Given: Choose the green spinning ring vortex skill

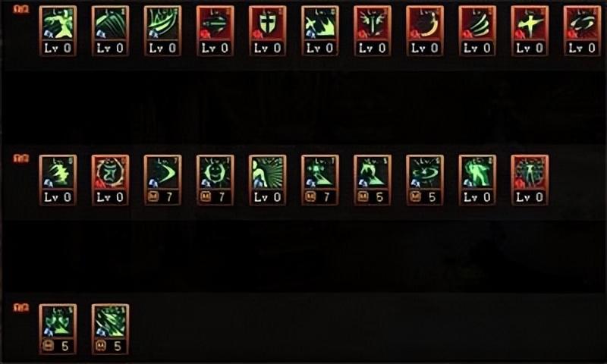Looking at the screenshot, I should [425, 180].
